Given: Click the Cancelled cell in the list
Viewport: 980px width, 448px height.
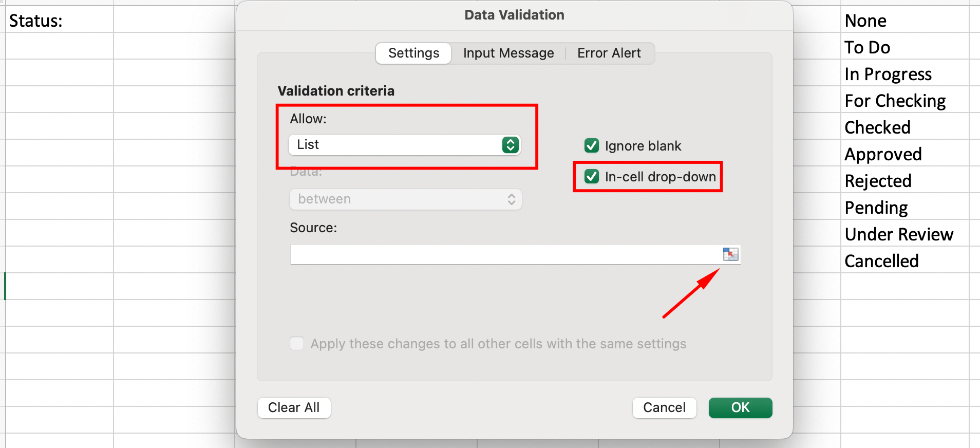Looking at the screenshot, I should (x=904, y=261).
